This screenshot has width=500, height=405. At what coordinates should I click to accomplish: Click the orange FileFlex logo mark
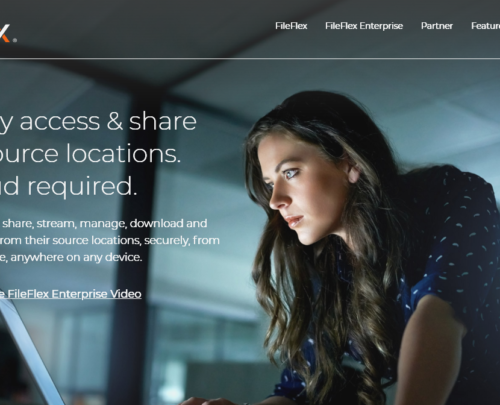[4, 33]
